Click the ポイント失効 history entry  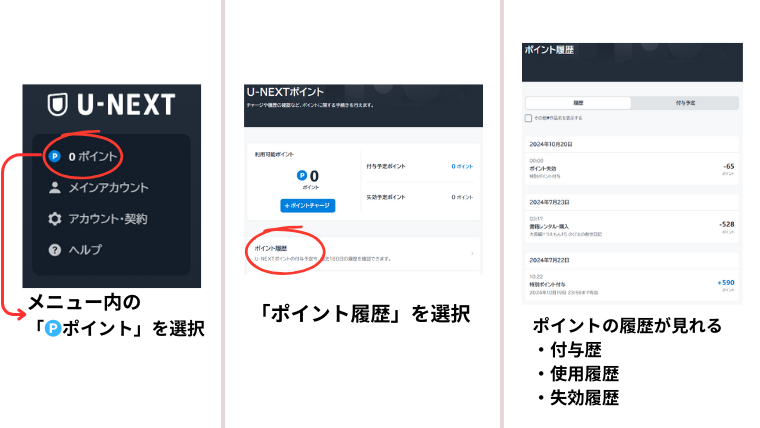(x=632, y=169)
